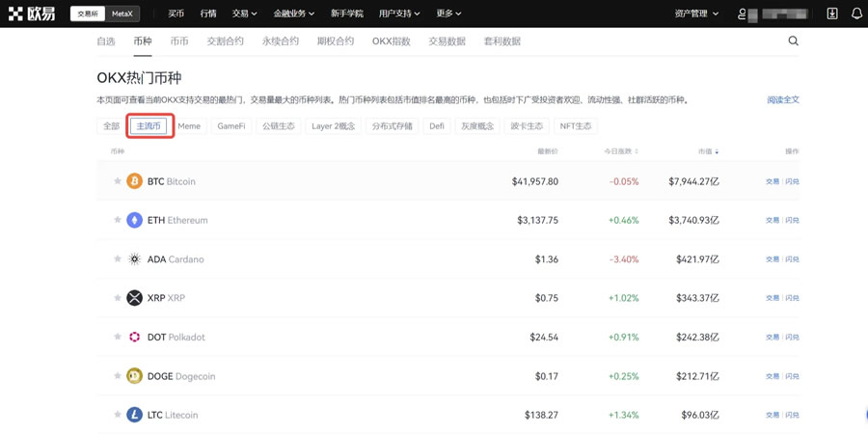This screenshot has width=868, height=434.
Task: Open the notifications bell icon
Action: 855,14
